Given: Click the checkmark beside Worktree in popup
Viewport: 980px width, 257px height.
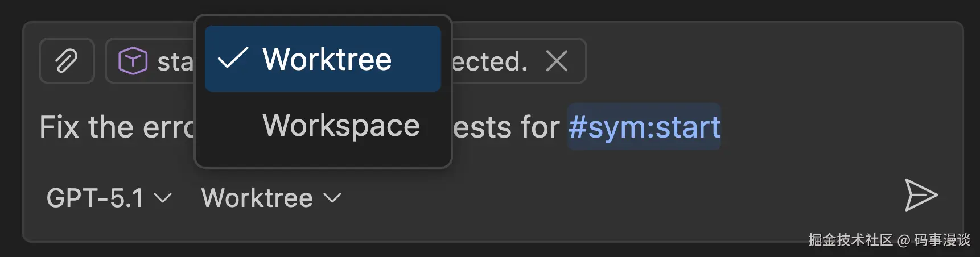Looking at the screenshot, I should 233,59.
